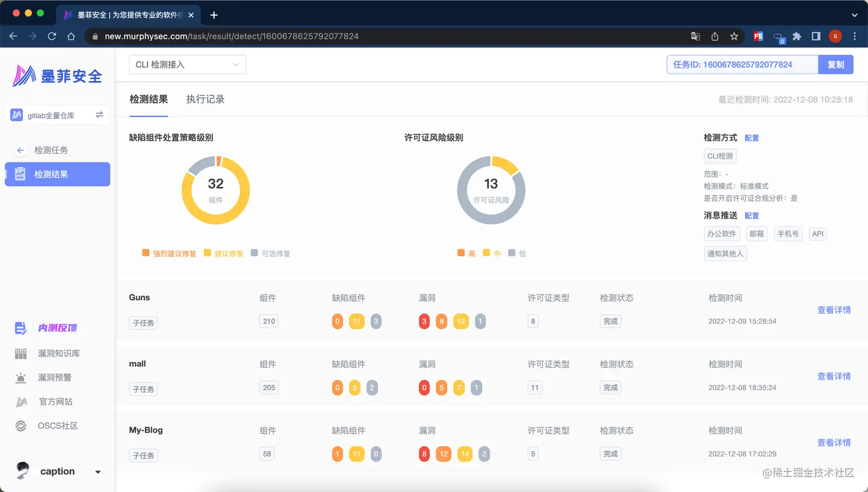Click the OSCS社区 icon
Screen dimensions: 868x492
click(21, 426)
